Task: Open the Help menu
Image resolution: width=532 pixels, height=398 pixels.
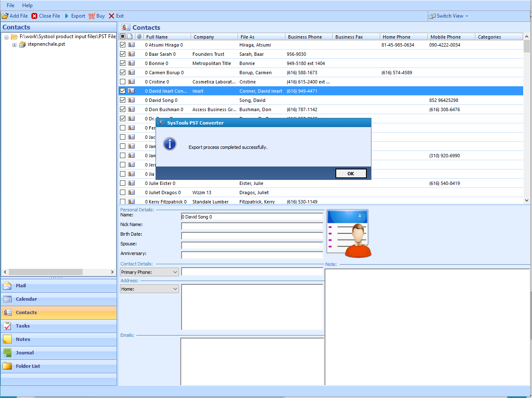Action: (27, 5)
